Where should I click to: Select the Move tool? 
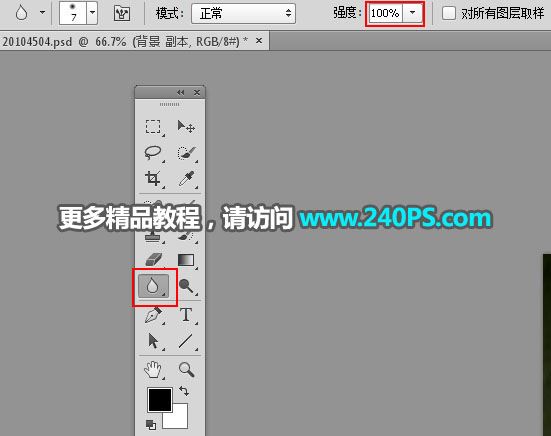pyautogui.click(x=186, y=127)
